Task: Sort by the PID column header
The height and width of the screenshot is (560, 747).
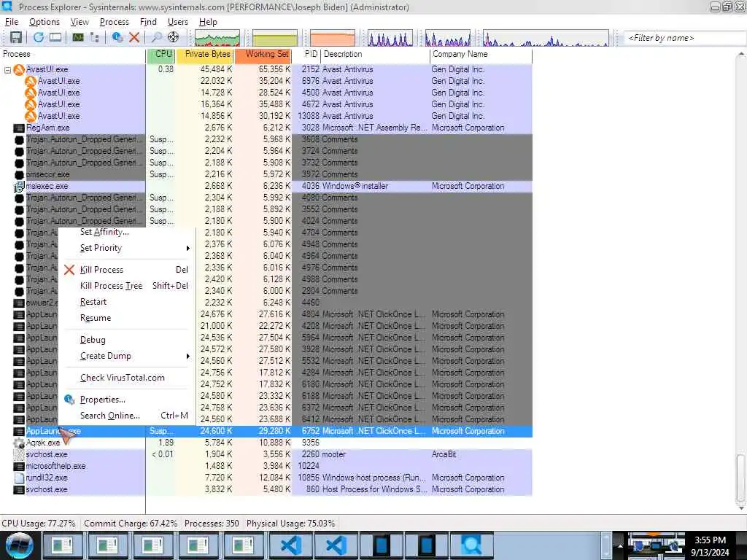Action: 306,54
